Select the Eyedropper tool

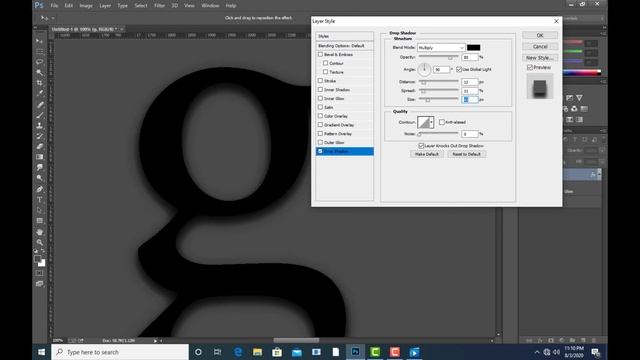click(x=40, y=93)
